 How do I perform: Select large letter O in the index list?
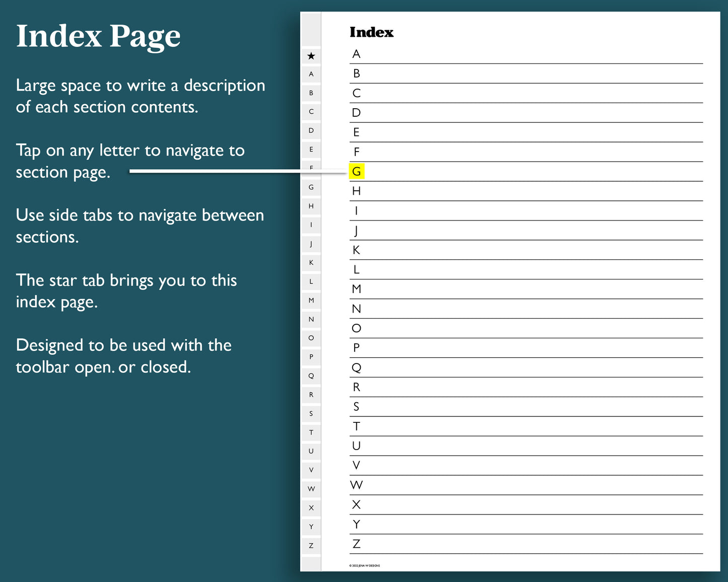tap(356, 328)
